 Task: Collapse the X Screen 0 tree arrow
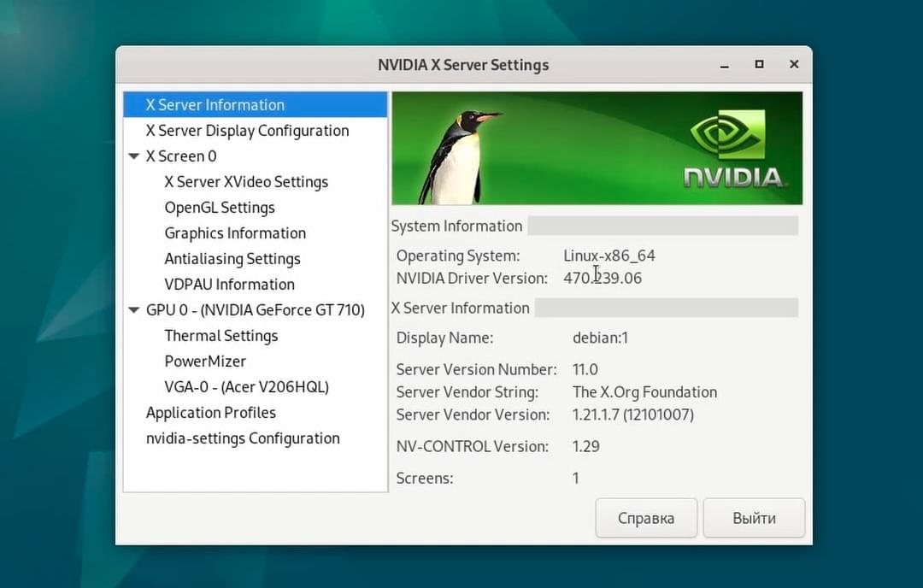[x=133, y=156]
